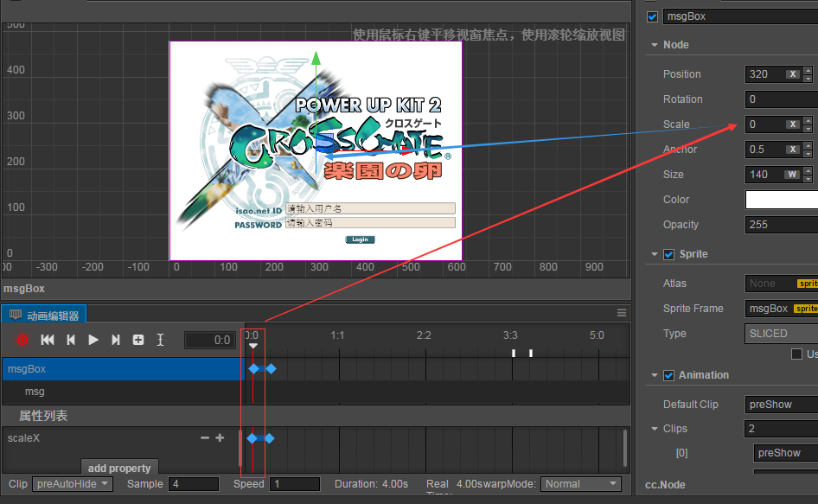Click the PASSWORD field in scene preview
This screenshot has width=818, height=504.
coord(370,223)
